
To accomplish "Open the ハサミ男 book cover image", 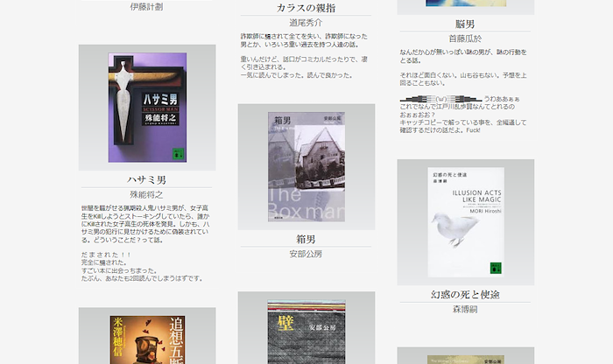I will (x=147, y=108).
